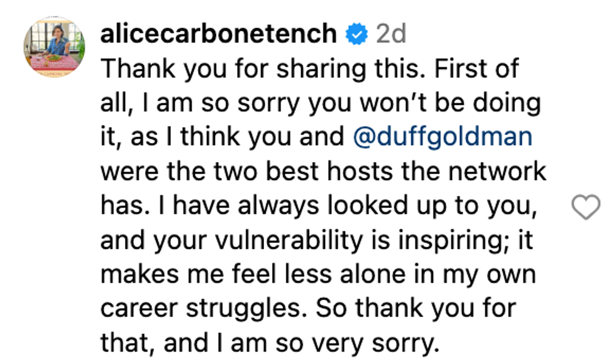Image resolution: width=616 pixels, height=364 pixels.
Task: Click the 2d timestamp
Action: [390, 35]
